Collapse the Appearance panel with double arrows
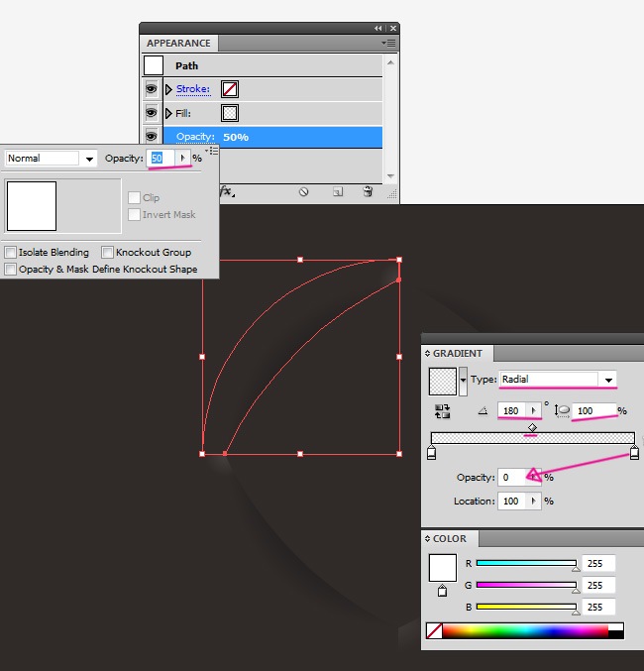Viewport: 644px width, 671px height. coord(378,28)
